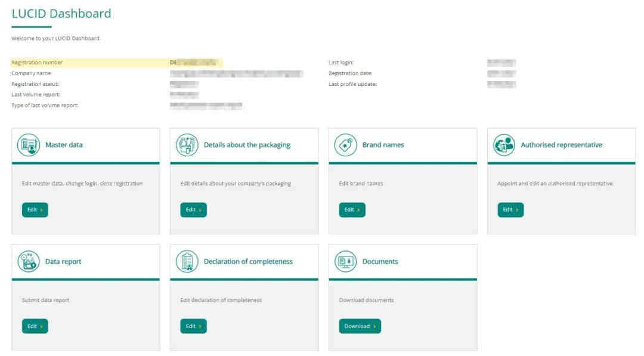Click the highlighted Registration number label
The image size is (644, 356).
tap(37, 63)
